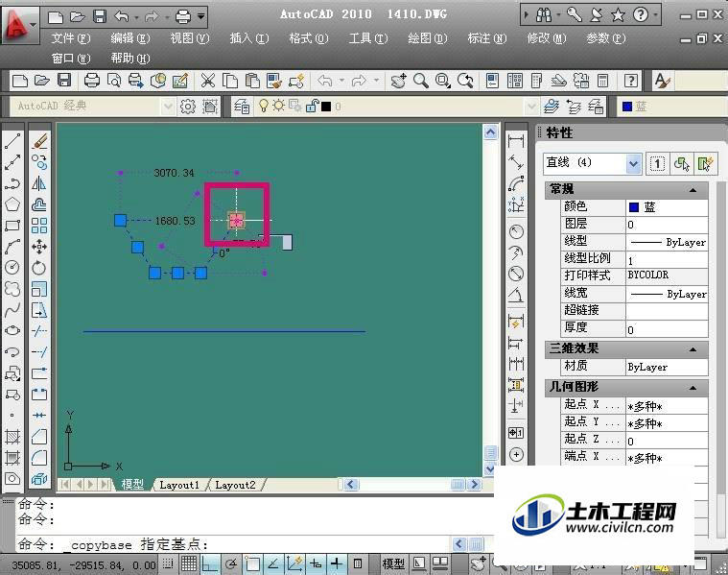Screen dimensions: 728x575
Task: Open the layer list dropdown arrow
Action: coord(531,107)
